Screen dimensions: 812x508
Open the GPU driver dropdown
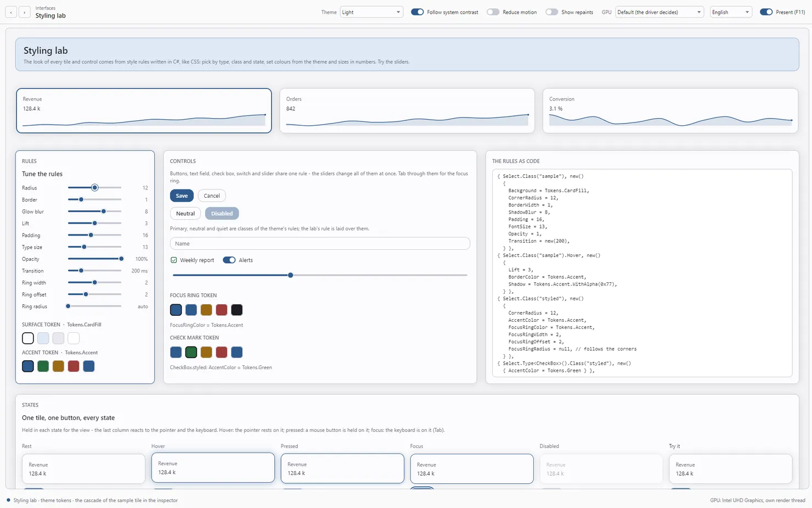[659, 12]
